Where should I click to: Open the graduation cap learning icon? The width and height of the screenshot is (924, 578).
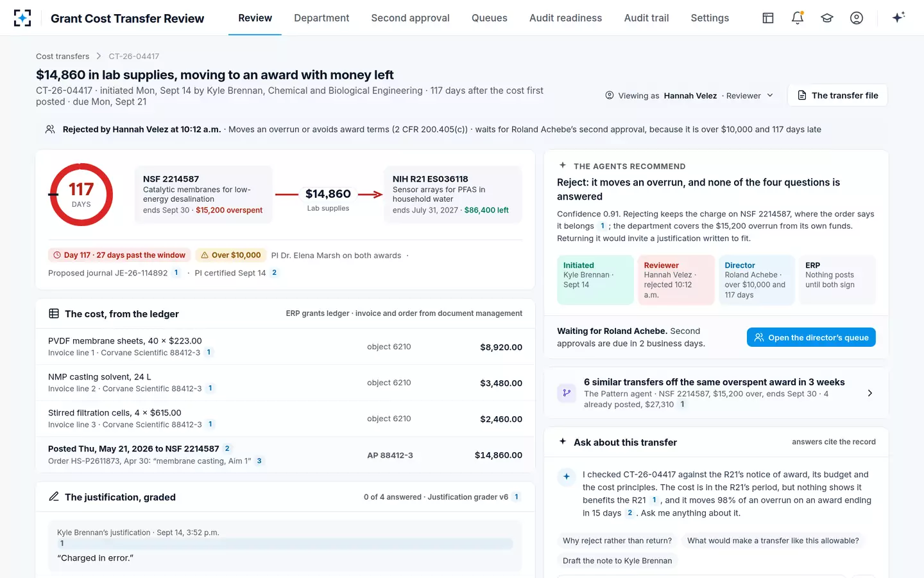coord(827,18)
